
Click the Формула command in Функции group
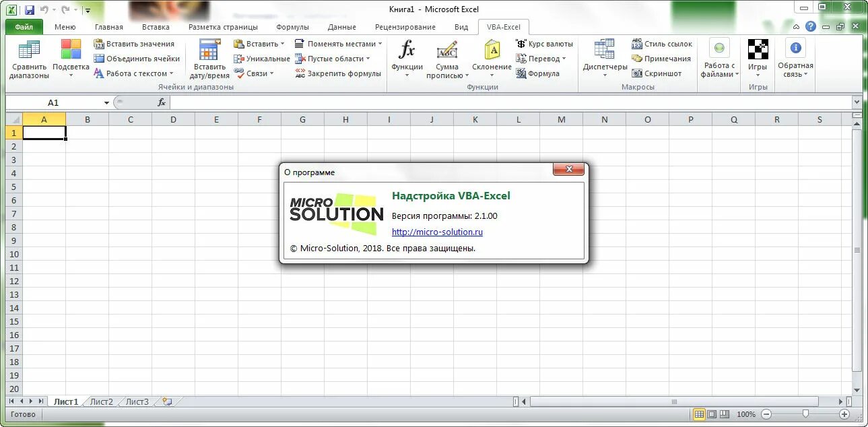click(537, 73)
